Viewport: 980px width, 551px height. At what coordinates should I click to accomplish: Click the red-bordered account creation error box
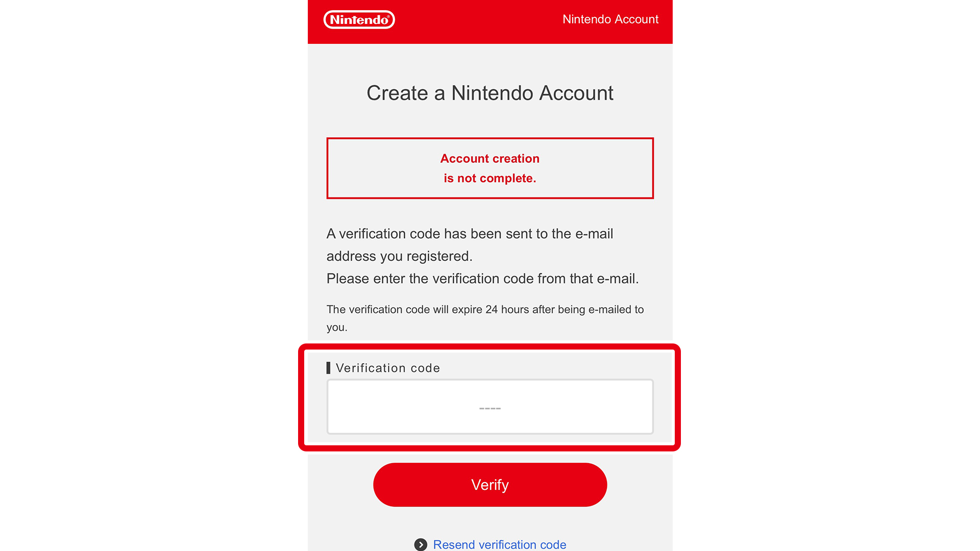pyautogui.click(x=490, y=168)
